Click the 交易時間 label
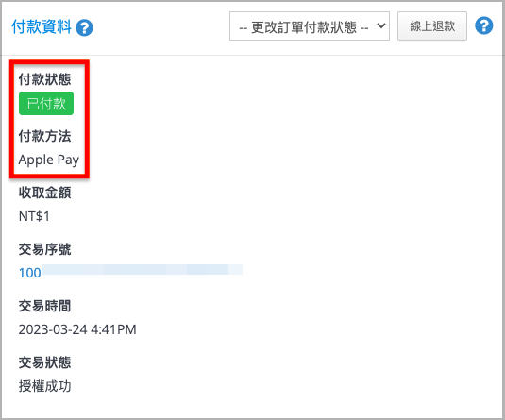Screen dimensions: 505x420 tap(44, 306)
